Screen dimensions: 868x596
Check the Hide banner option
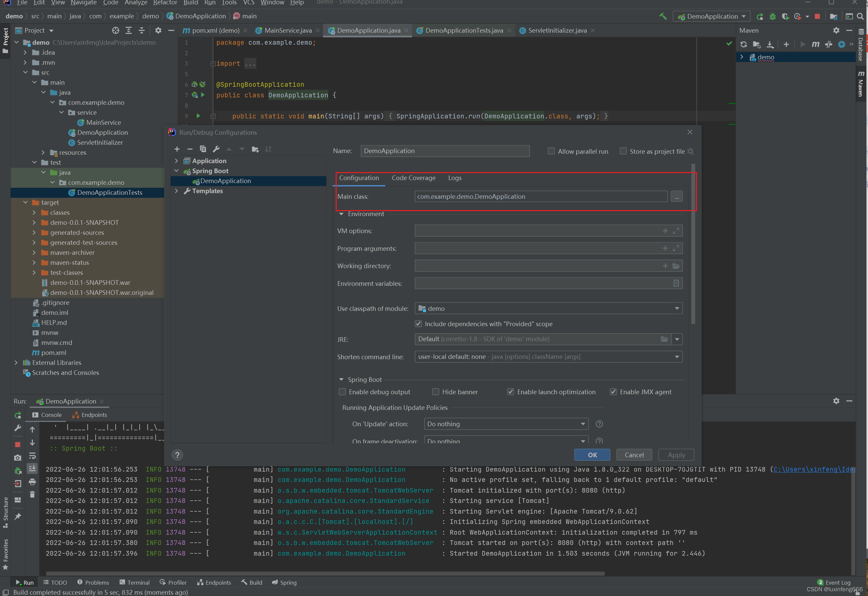click(x=435, y=392)
